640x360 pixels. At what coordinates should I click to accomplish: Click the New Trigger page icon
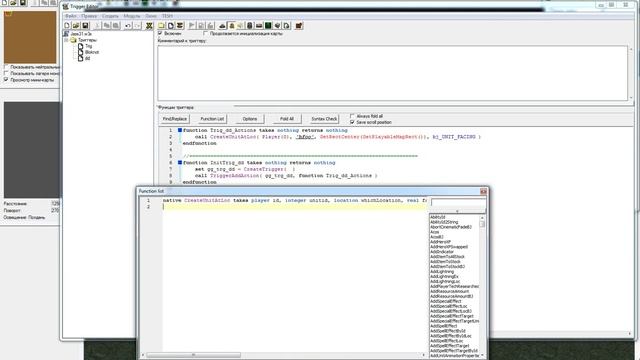coord(171,26)
